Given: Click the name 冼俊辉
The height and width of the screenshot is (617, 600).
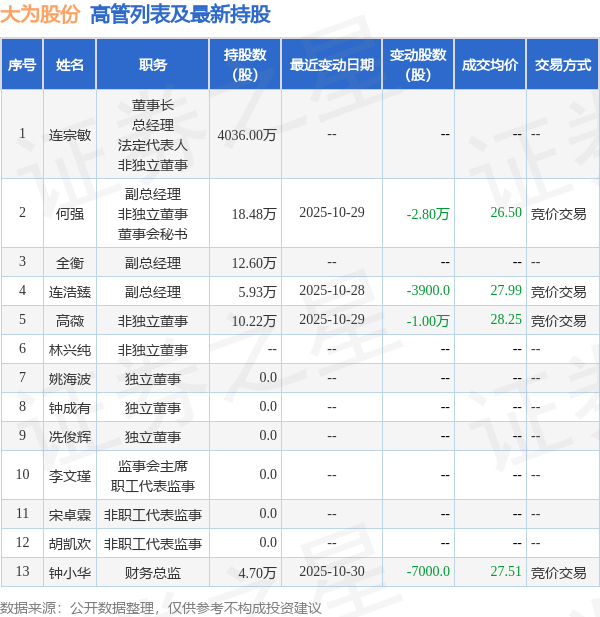Looking at the screenshot, I should tap(70, 437).
